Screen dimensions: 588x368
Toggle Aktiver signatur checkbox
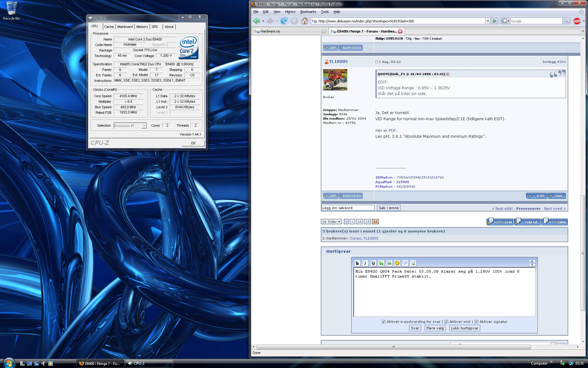pos(476,322)
